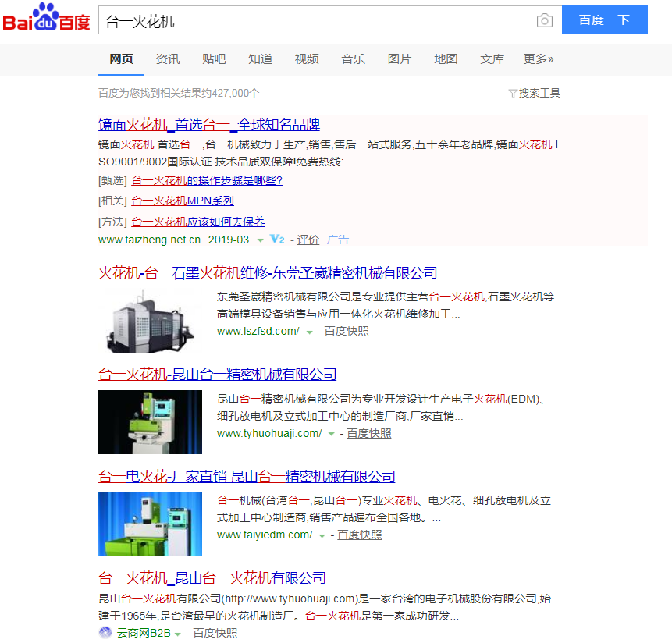
Task: Expand dropdown arrow beside www.tyhuohuaji.com
Action: [331, 434]
